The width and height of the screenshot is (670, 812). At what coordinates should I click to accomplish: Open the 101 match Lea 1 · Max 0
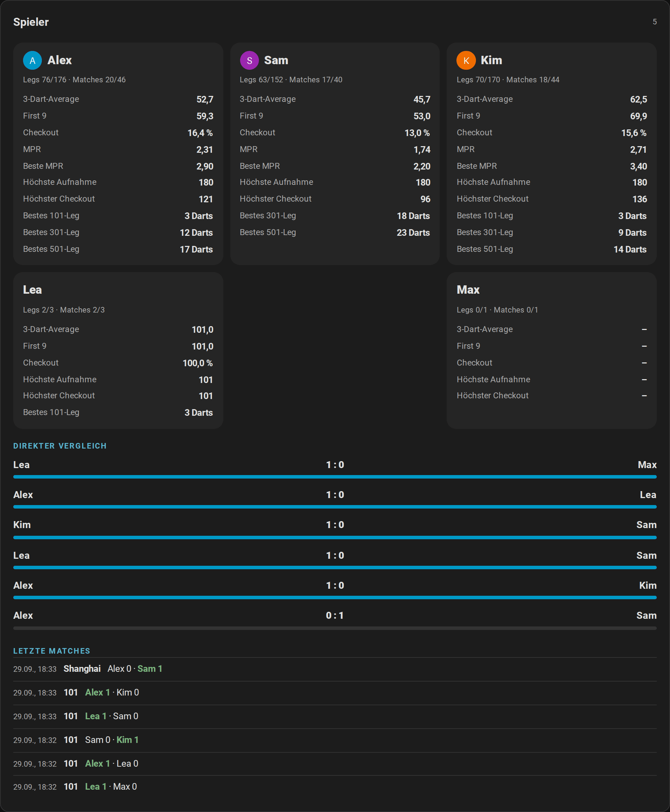point(335,787)
